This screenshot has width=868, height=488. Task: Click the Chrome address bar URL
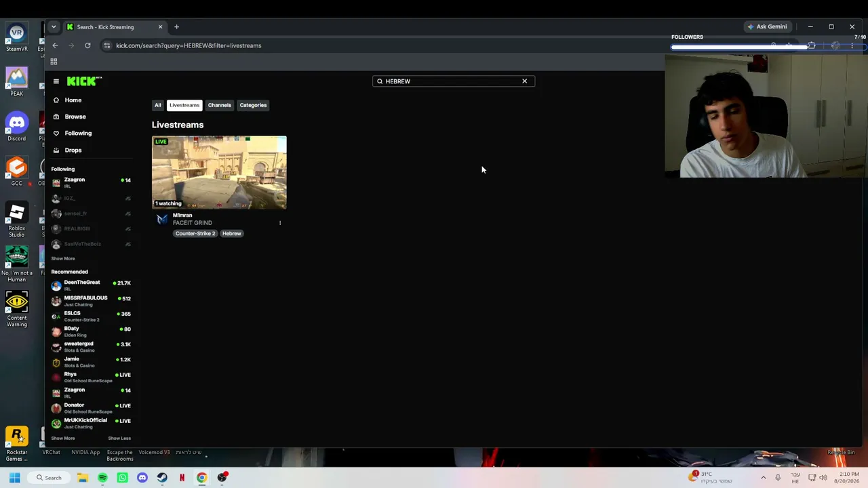[189, 45]
